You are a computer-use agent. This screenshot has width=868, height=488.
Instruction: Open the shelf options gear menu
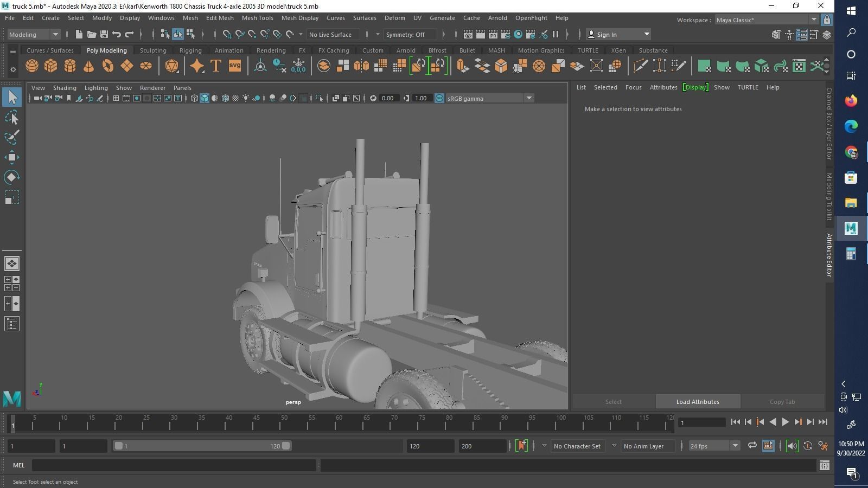click(x=13, y=69)
